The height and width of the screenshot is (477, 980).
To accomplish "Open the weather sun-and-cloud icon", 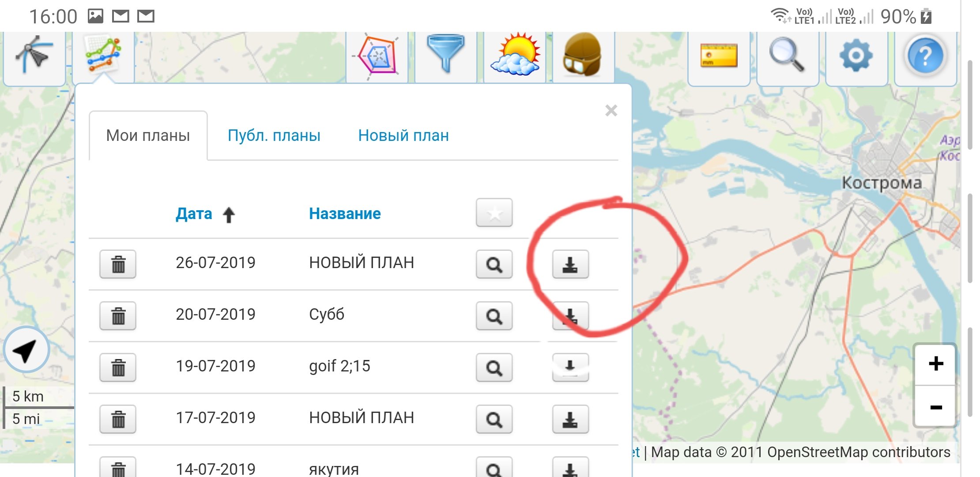I will coord(515,55).
